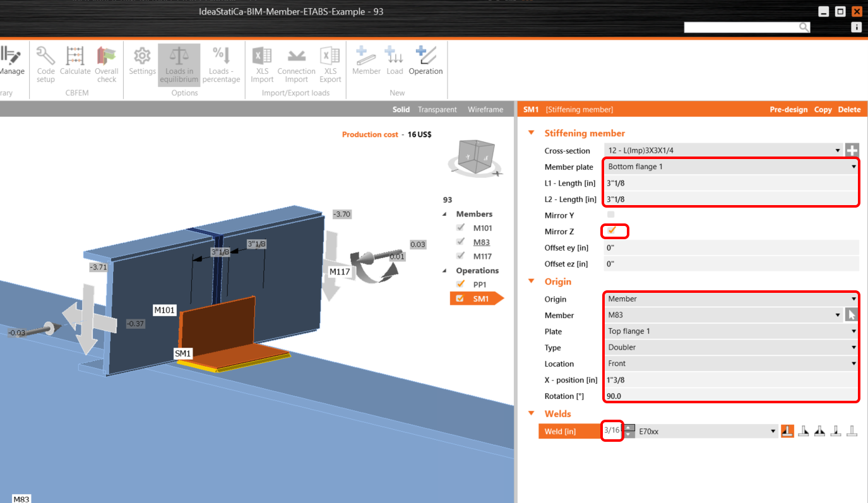Click the weld size stepper arrows
The width and height of the screenshot is (868, 503).
pos(629,432)
